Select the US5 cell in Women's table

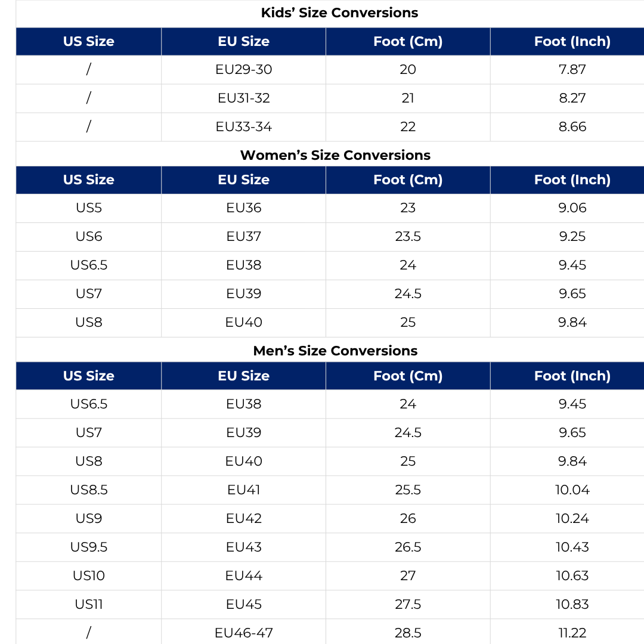click(x=88, y=208)
